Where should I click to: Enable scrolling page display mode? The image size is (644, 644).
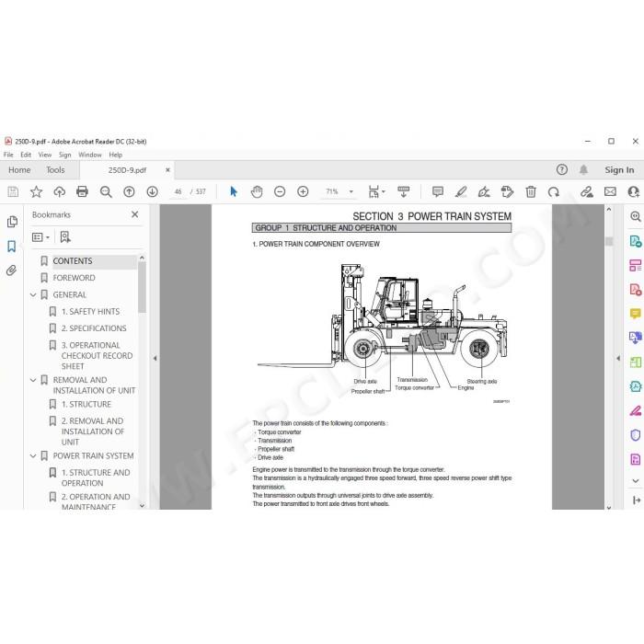404,191
